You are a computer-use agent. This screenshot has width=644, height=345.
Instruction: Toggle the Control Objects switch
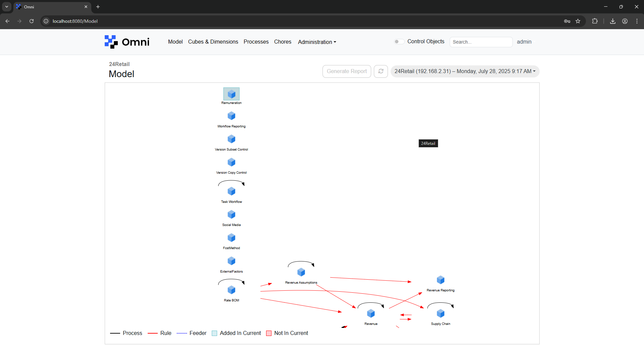point(399,42)
